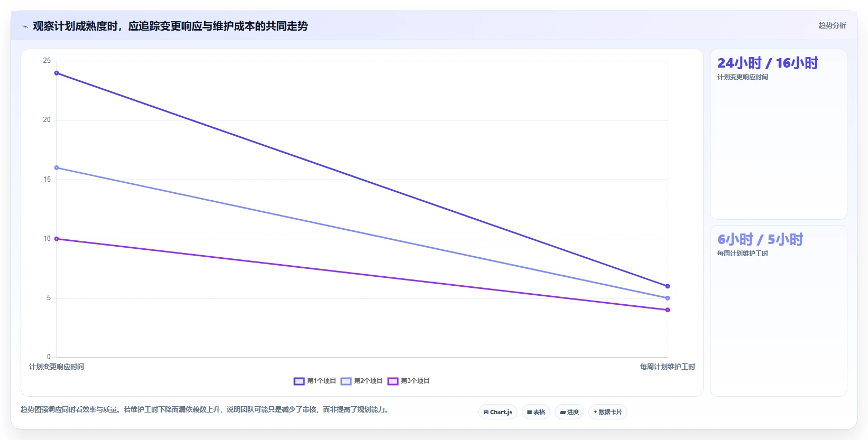Click the 趋势分析 label
Image resolution: width=868 pixels, height=440 pixels.
pyautogui.click(x=833, y=25)
